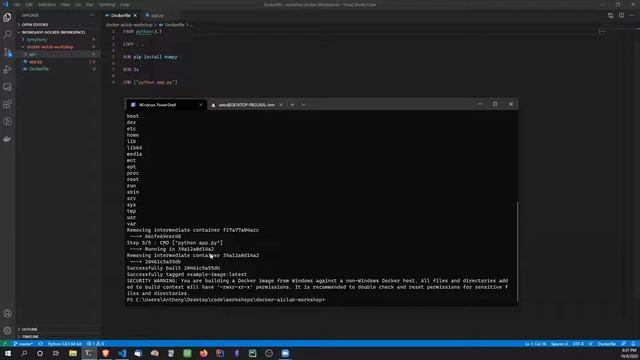The height and width of the screenshot is (360, 640).
Task: Expand the Timeline section
Action: click(x=58, y=336)
